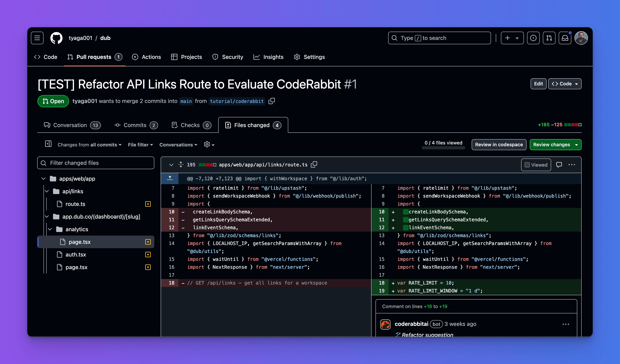Image resolution: width=620 pixels, height=364 pixels.
Task: Open the File filter dropdown
Action: click(140, 144)
